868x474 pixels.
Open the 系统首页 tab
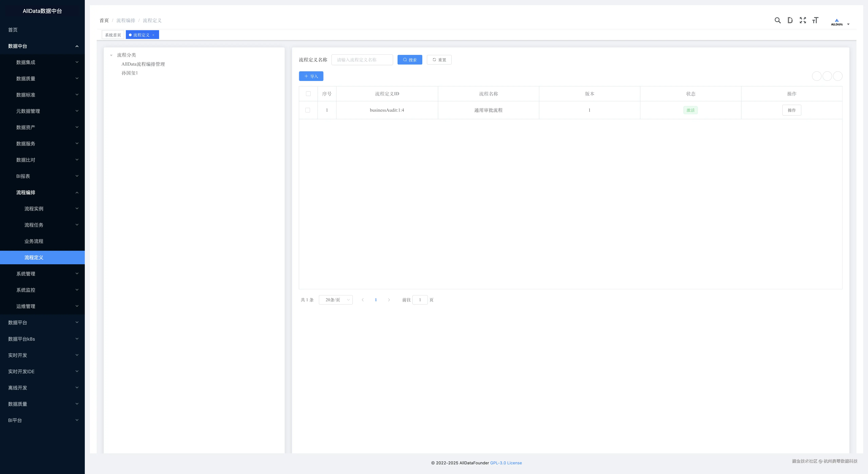(x=113, y=35)
